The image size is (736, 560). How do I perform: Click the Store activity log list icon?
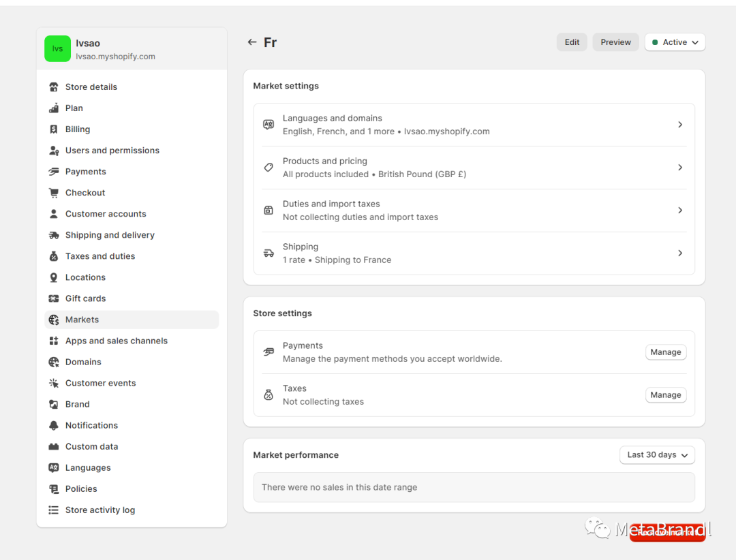tap(54, 510)
